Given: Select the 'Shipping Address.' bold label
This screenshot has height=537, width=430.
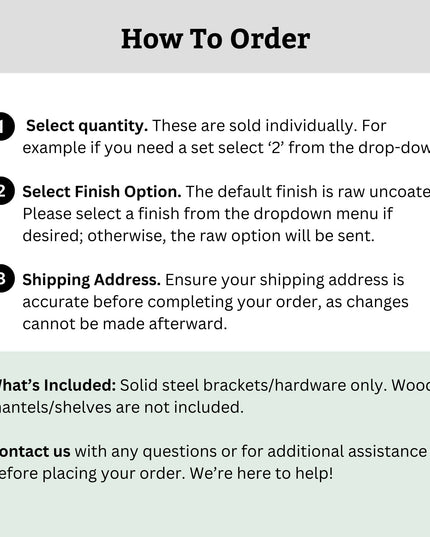Looking at the screenshot, I should pos(91,280).
